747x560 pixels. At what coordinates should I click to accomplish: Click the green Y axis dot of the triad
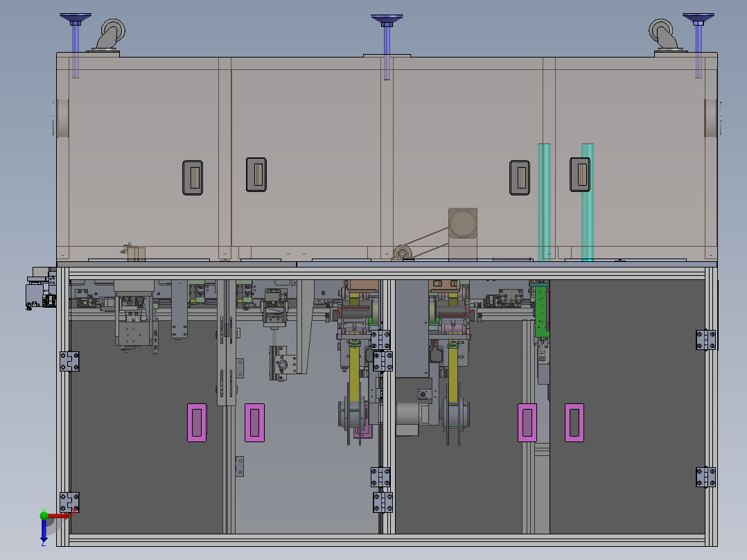tap(44, 515)
